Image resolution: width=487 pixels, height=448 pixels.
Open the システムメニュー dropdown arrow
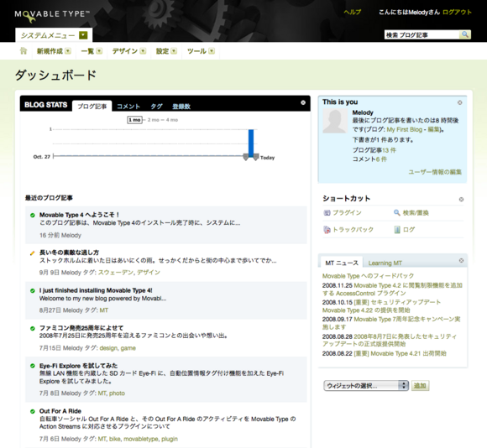(x=83, y=35)
